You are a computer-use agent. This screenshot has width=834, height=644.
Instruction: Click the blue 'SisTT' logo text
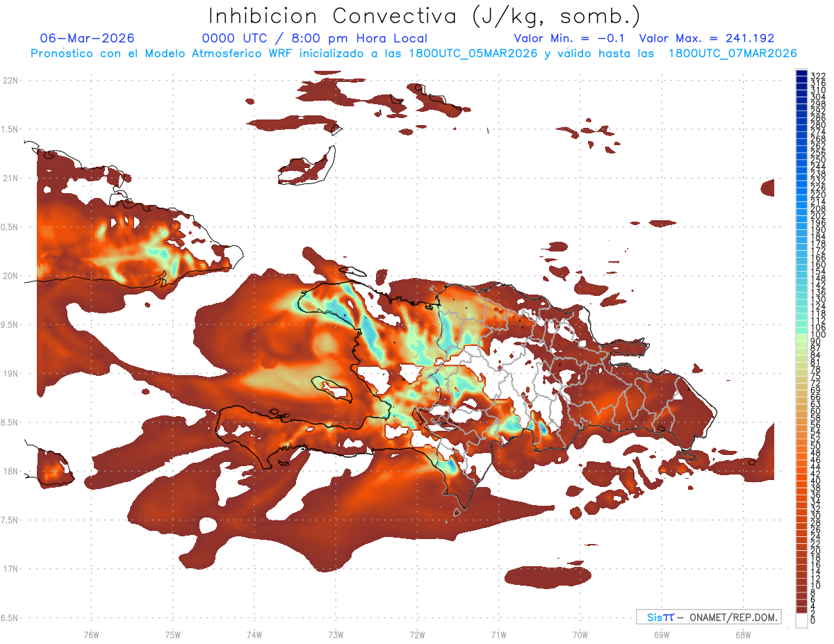tap(660, 617)
